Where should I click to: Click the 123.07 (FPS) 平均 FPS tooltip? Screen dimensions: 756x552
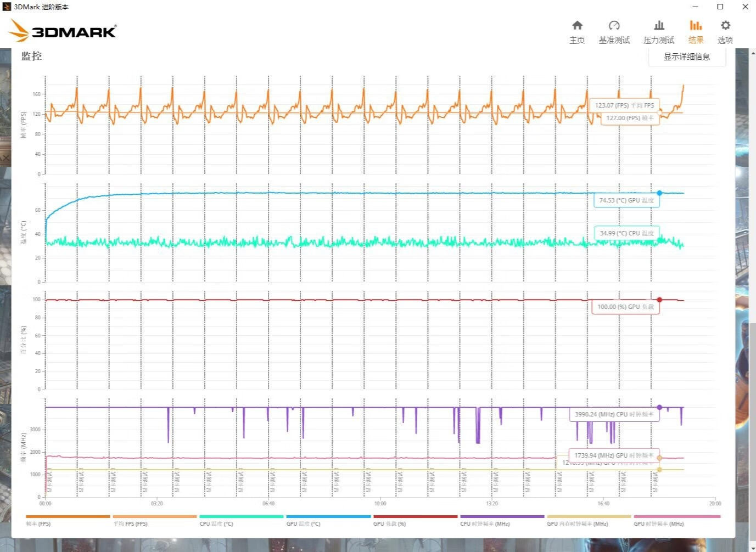click(624, 105)
